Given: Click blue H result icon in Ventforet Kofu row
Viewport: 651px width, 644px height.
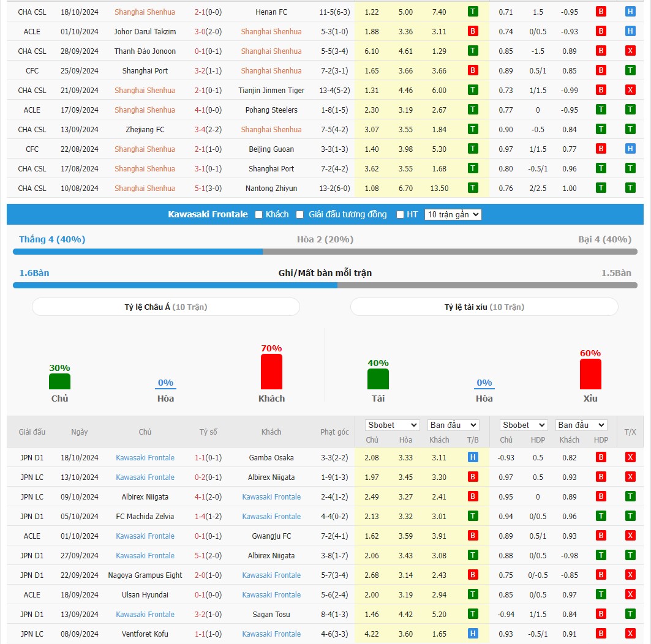Looking at the screenshot, I should [472, 634].
